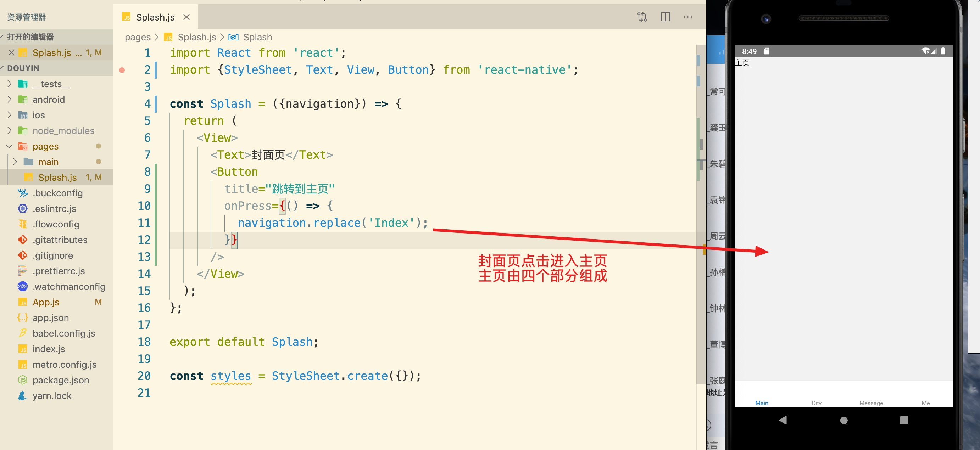
Task: Switch to the Splash.js tab
Action: 155,17
